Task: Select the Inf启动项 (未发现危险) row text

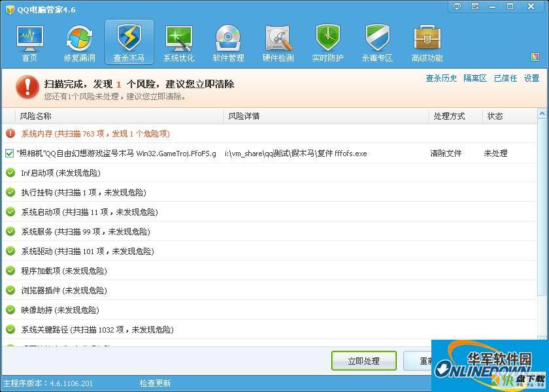Action: [x=61, y=173]
